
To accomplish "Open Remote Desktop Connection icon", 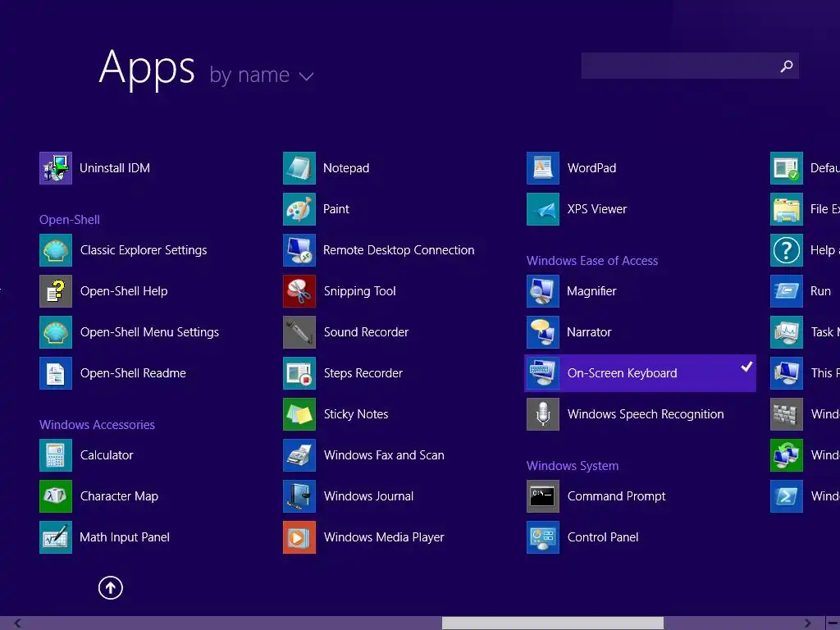I will tap(299, 250).
